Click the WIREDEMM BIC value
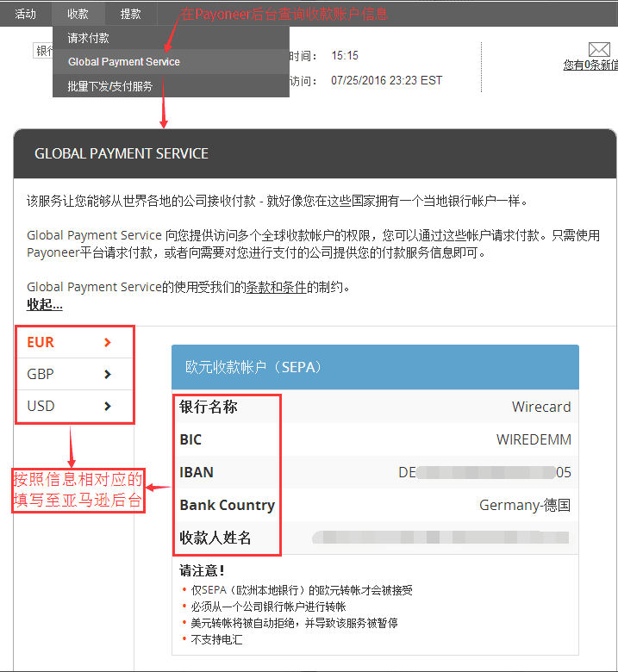Screen dimensions: 618x672 click(x=534, y=439)
